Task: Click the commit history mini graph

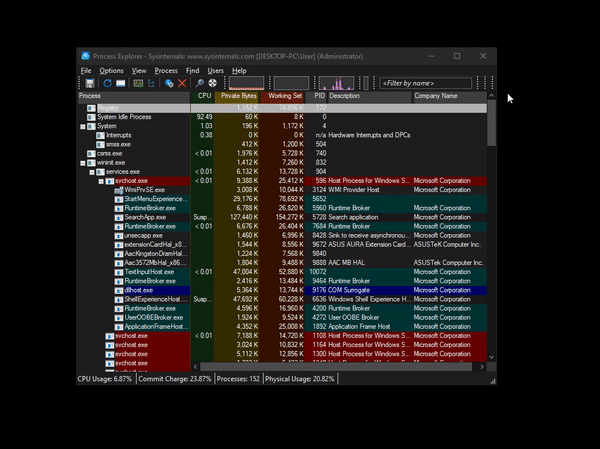Action: point(291,83)
